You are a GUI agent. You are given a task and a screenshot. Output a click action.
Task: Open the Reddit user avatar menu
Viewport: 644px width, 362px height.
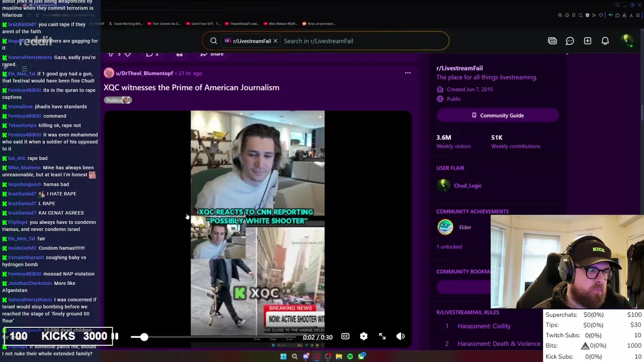pyautogui.click(x=626, y=40)
